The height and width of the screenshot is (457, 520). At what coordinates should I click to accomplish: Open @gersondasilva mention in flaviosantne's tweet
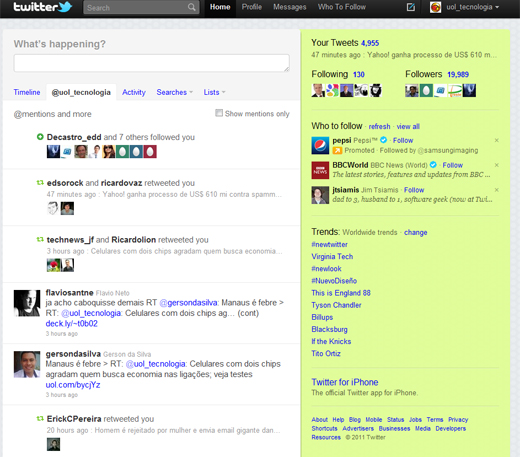(x=188, y=303)
